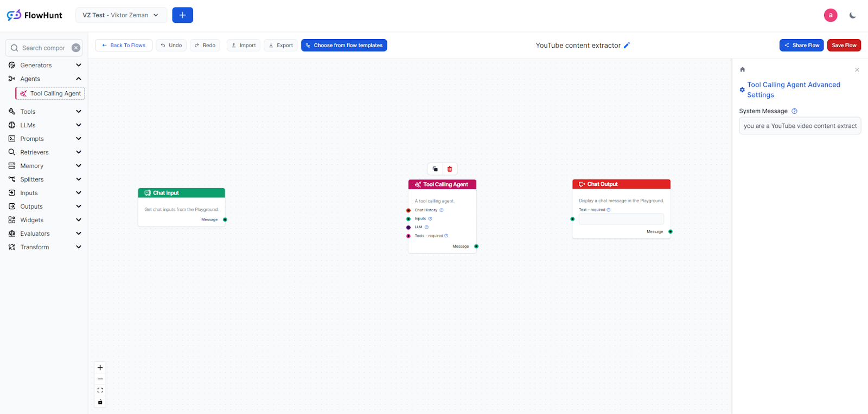The image size is (868, 414).
Task: Zoom in on the canvas
Action: coord(100,368)
